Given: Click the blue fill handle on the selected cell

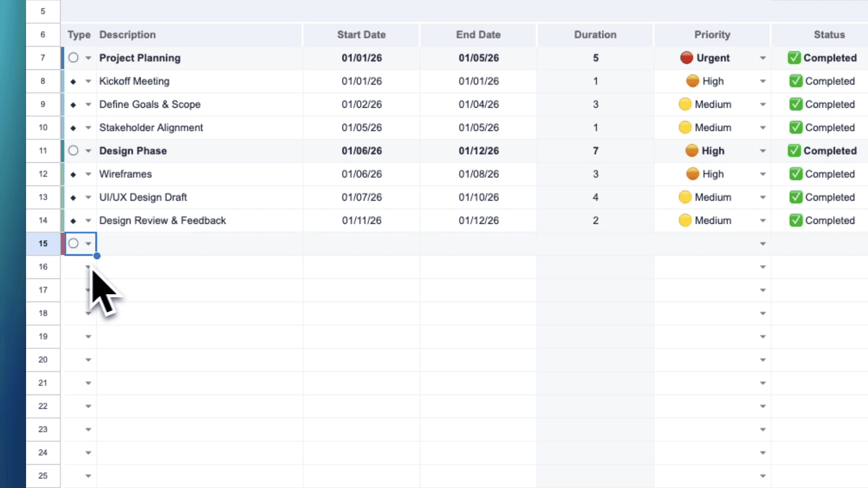Looking at the screenshot, I should pyautogui.click(x=97, y=255).
